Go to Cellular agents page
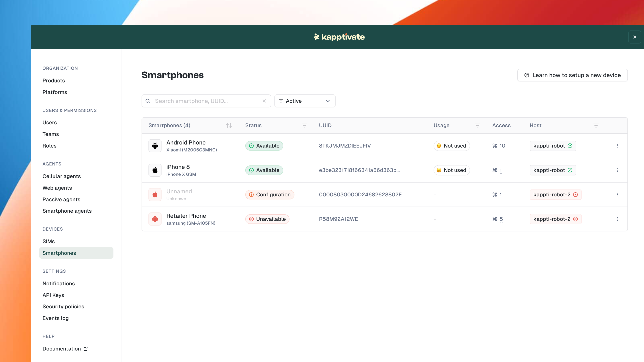 [62, 176]
